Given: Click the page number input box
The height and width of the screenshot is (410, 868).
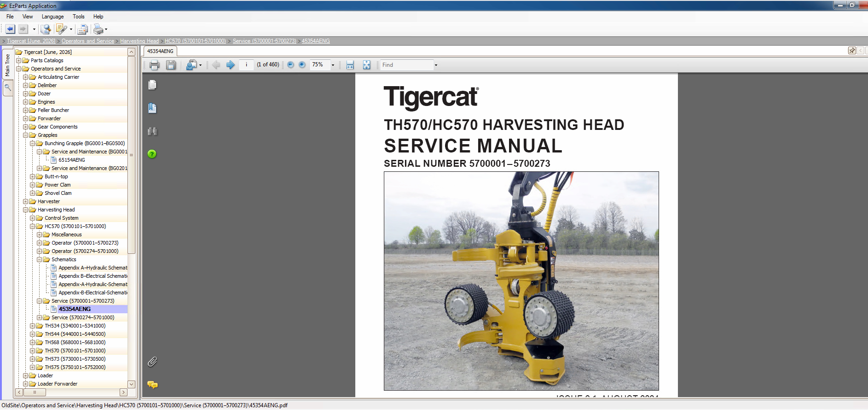Looking at the screenshot, I should pos(246,65).
